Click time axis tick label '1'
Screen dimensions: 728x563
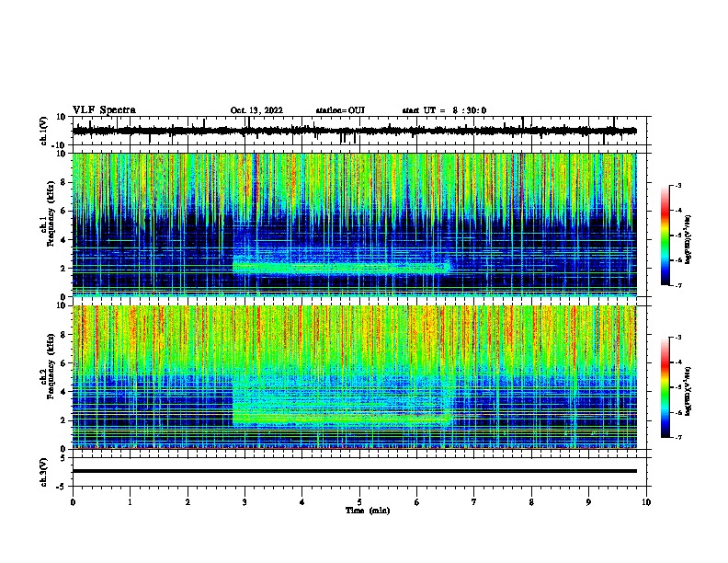click(130, 502)
